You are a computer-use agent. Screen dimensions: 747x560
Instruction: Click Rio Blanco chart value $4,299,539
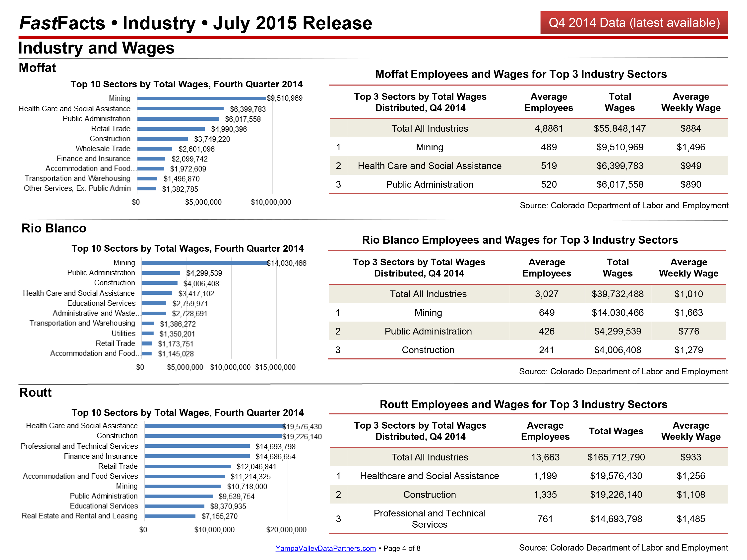click(204, 273)
